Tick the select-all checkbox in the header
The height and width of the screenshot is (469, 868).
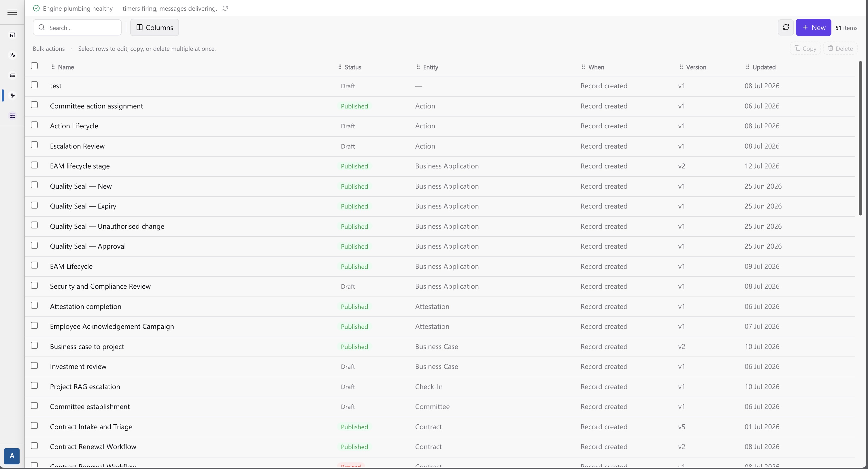(34, 66)
